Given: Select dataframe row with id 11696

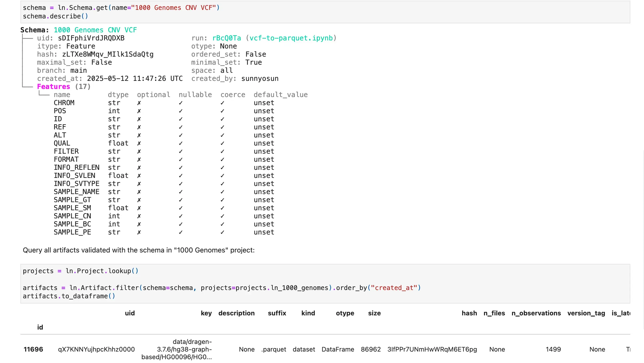Looking at the screenshot, I should [x=33, y=349].
